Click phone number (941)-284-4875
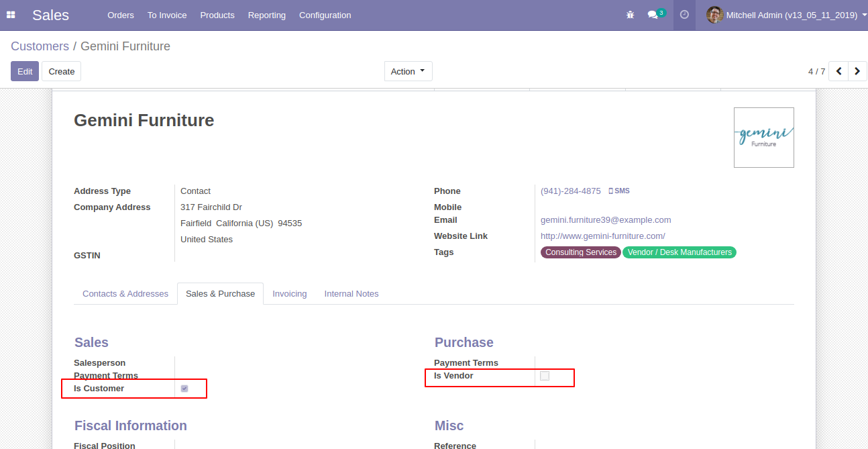 tap(571, 191)
